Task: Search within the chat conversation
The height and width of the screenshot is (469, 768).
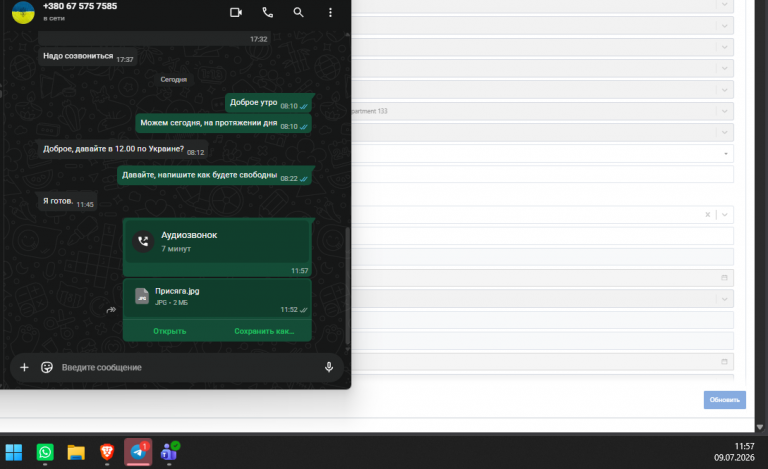Action: 298,12
